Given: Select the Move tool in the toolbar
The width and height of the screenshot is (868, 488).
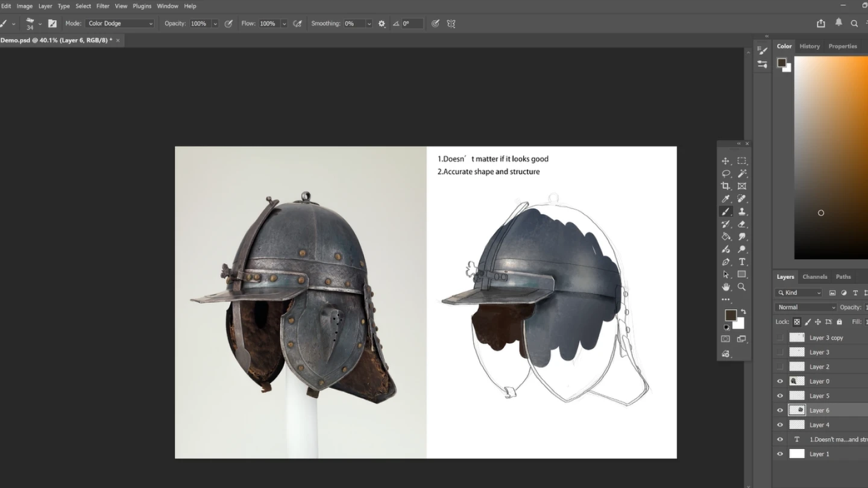Looking at the screenshot, I should click(x=726, y=161).
